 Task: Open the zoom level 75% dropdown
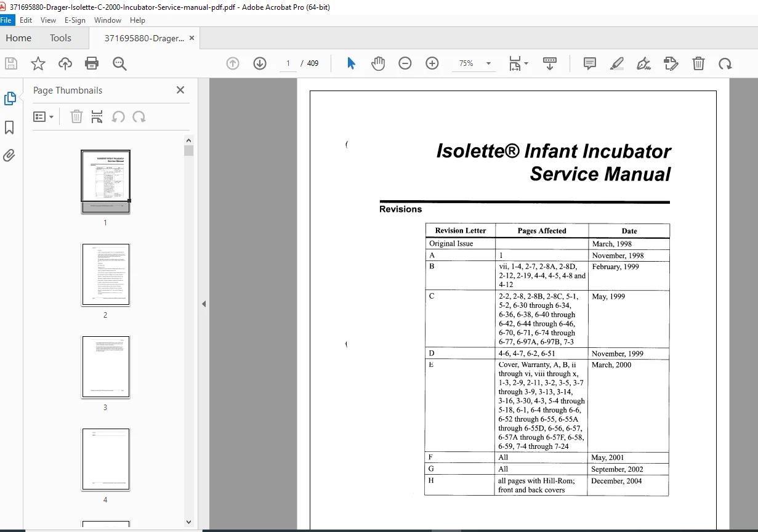click(474, 63)
